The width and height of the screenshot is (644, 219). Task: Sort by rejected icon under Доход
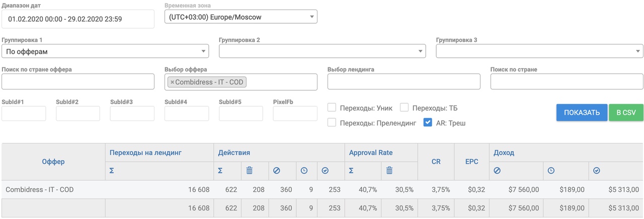(x=497, y=171)
